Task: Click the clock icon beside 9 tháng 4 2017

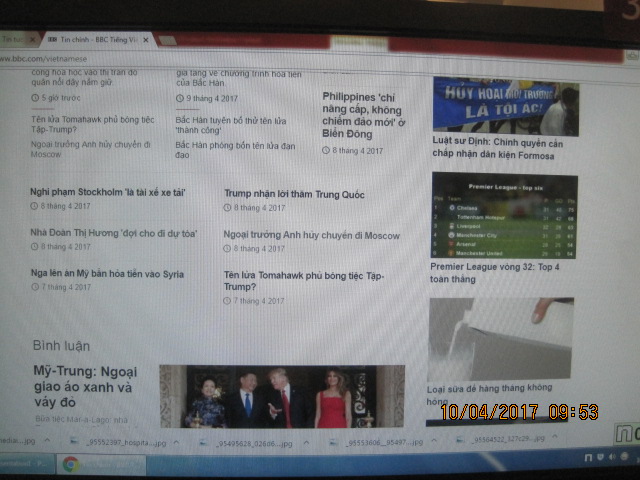Action: 180,98
